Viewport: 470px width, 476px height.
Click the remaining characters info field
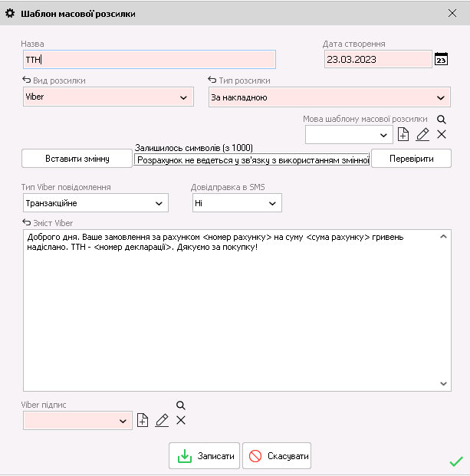[x=251, y=160]
